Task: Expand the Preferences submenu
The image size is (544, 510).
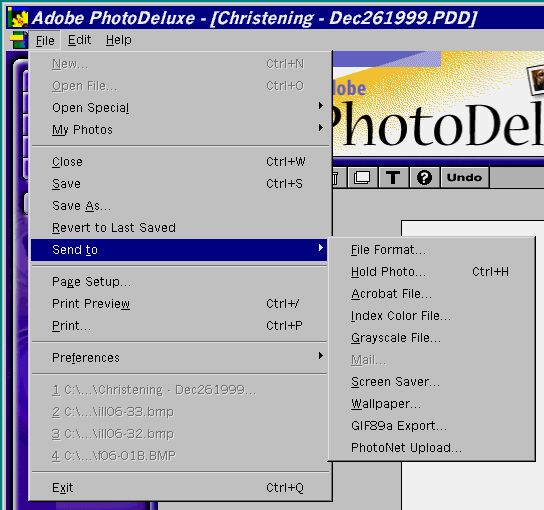Action: click(x=179, y=357)
